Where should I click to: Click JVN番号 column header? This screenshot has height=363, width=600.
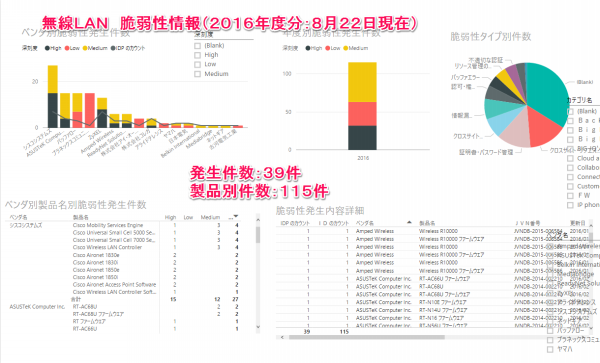[x=528, y=223]
